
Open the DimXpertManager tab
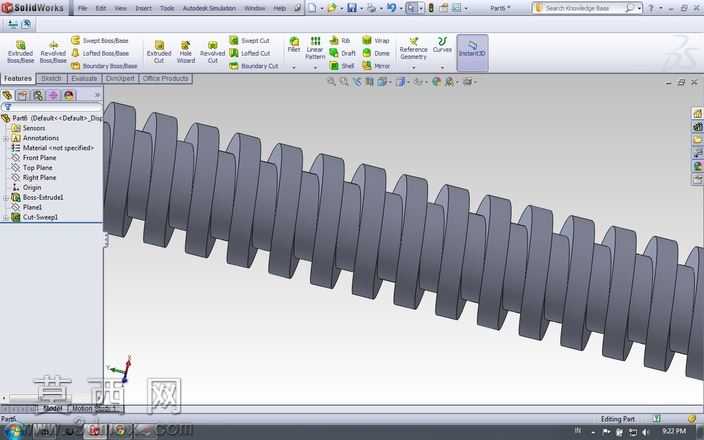53,95
